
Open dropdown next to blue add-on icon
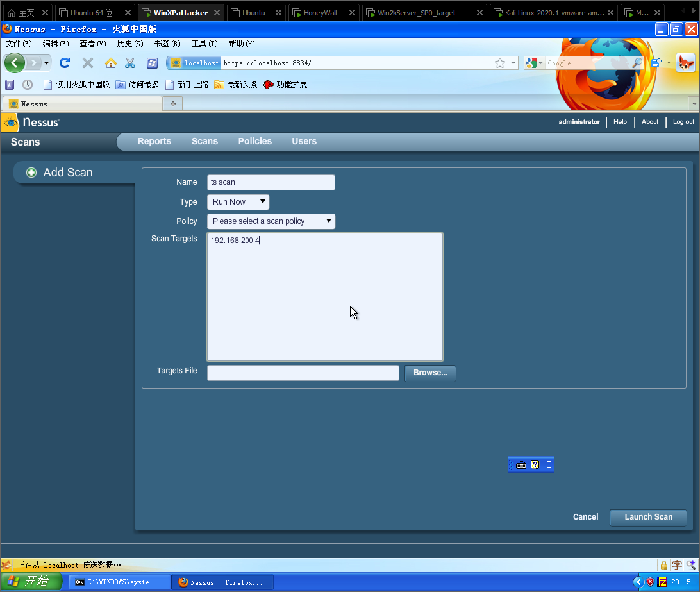tap(669, 63)
